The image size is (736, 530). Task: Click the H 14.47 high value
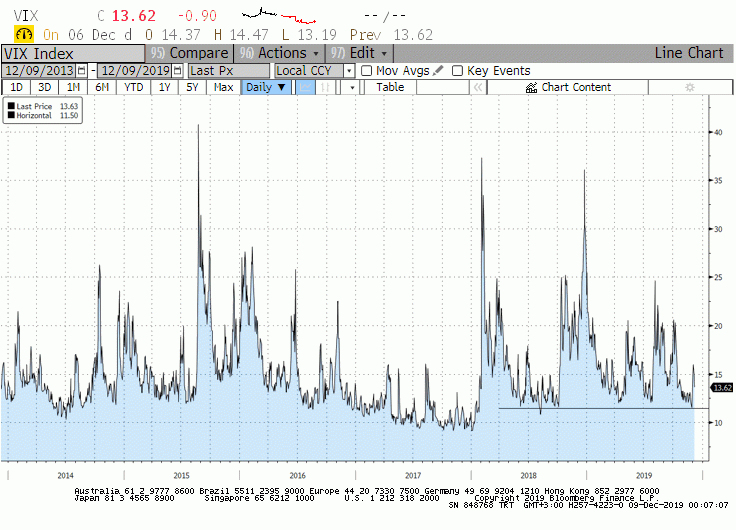(241, 35)
